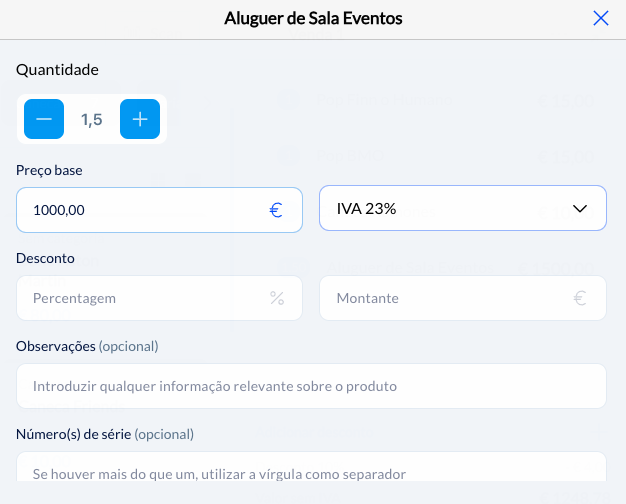The image size is (626, 504).
Task: Click the Preço base label
Action: [49, 170]
